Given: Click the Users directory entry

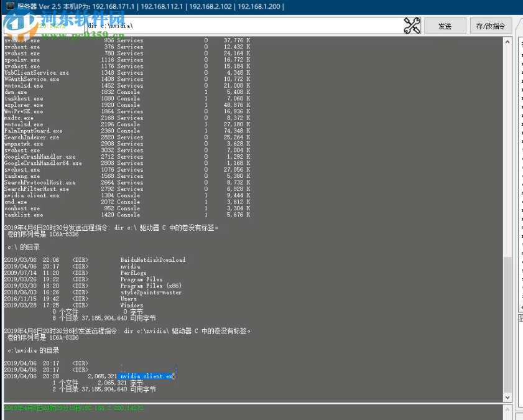Looking at the screenshot, I should coord(128,299).
